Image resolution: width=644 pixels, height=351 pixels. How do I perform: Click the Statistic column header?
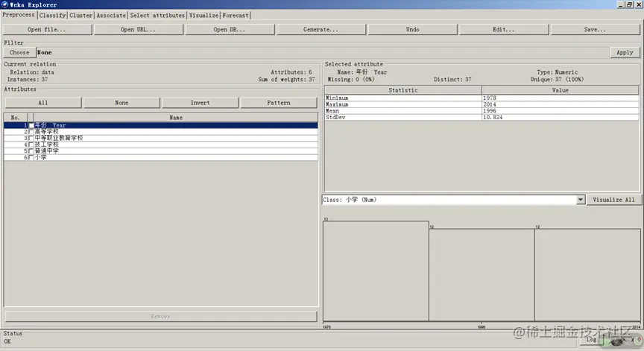point(403,90)
